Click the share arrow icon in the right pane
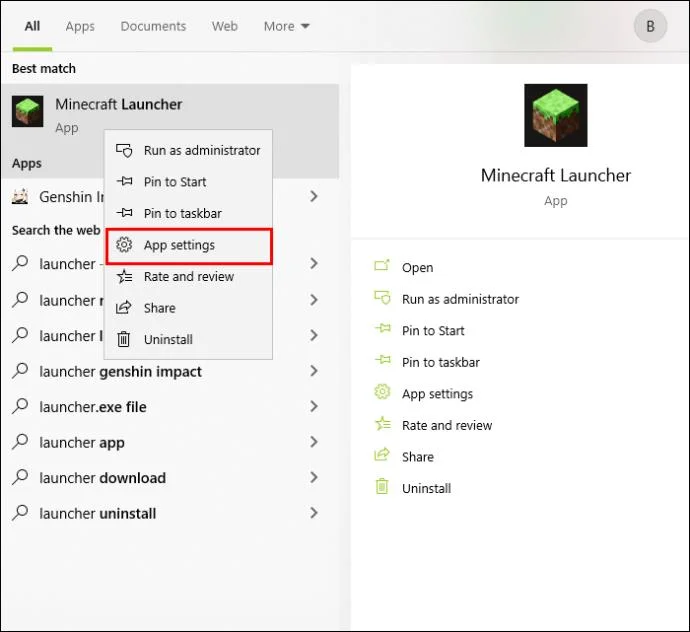The height and width of the screenshot is (632, 690). pyautogui.click(x=382, y=455)
